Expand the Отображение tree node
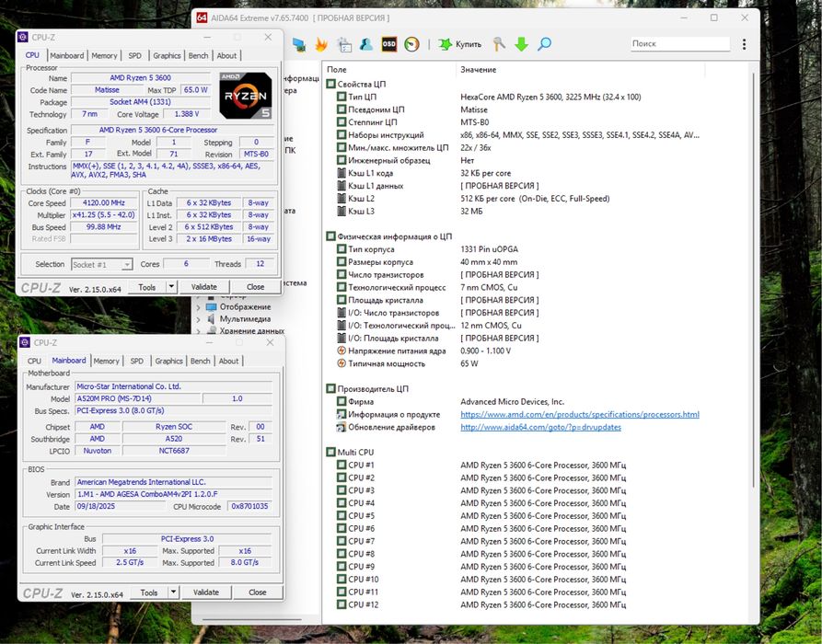Viewport: 822px width, 644px height. (198, 307)
